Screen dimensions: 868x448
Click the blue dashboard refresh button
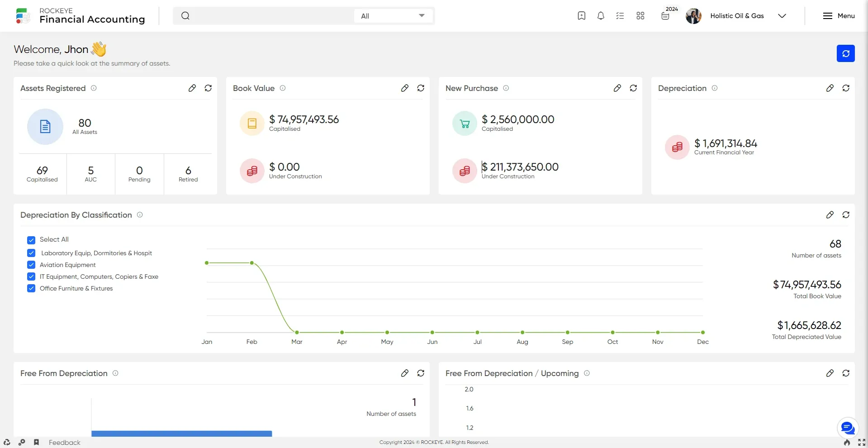click(x=845, y=53)
